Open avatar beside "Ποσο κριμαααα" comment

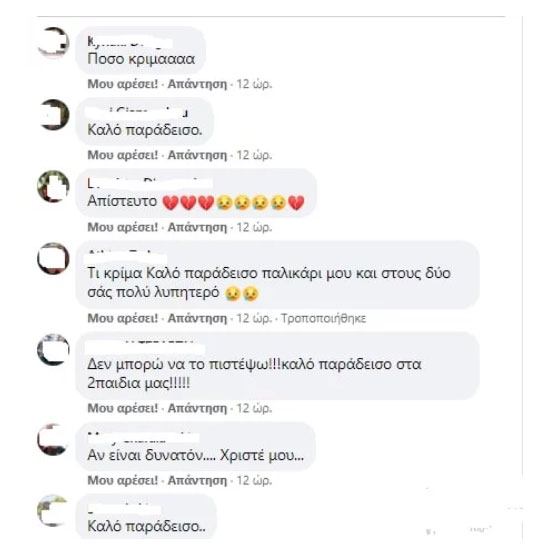click(53, 42)
